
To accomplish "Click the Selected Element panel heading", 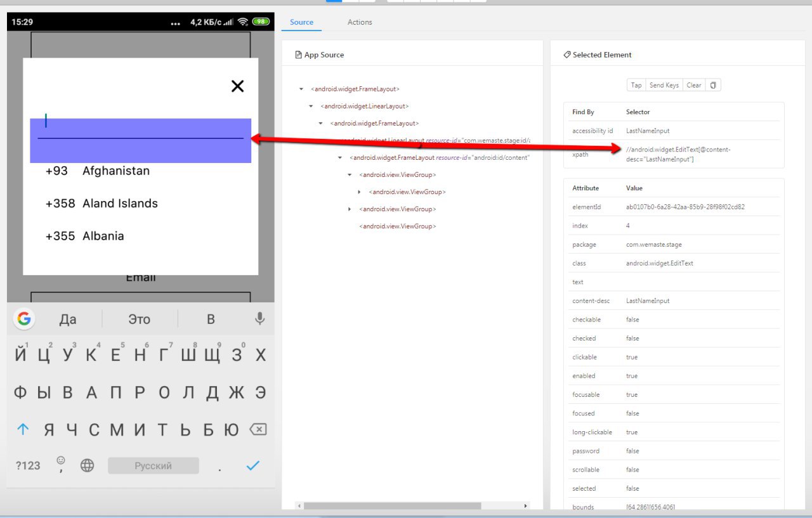I will (598, 55).
